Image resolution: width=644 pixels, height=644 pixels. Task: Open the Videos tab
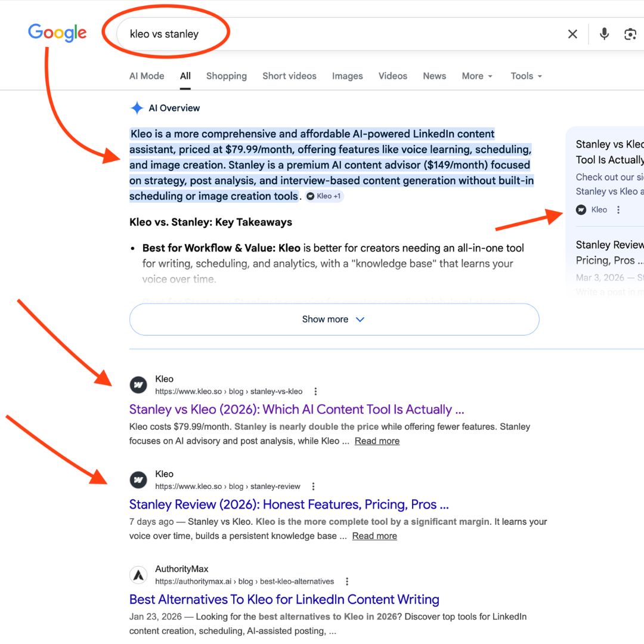pyautogui.click(x=392, y=76)
